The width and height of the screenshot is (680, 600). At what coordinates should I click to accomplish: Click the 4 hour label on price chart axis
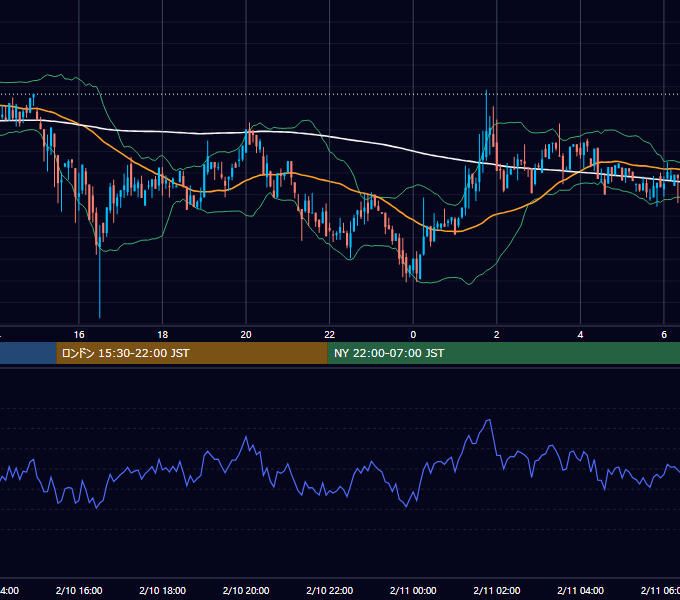point(580,335)
